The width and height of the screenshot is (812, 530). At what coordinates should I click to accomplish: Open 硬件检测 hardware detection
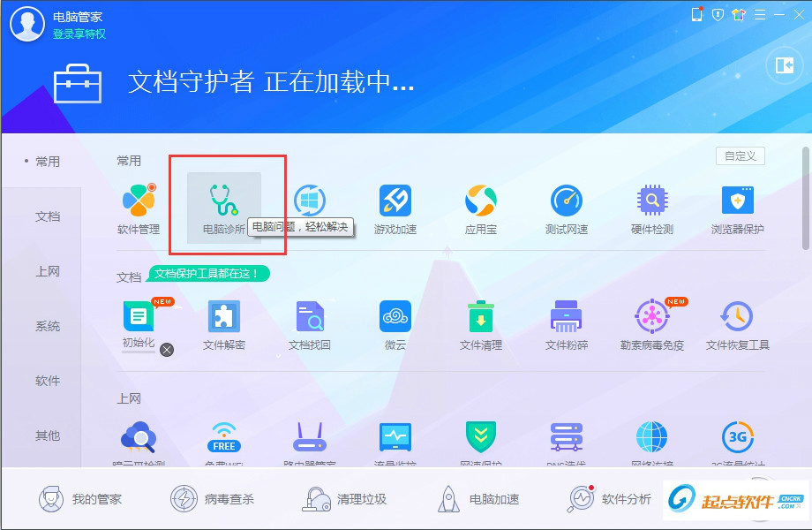(652, 208)
